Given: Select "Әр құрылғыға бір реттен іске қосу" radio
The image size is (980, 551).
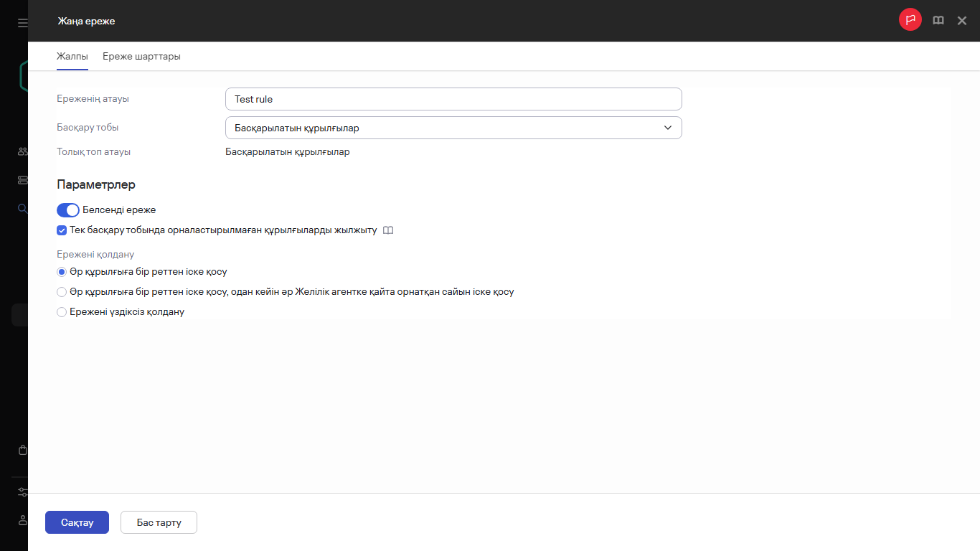Looking at the screenshot, I should pos(62,272).
